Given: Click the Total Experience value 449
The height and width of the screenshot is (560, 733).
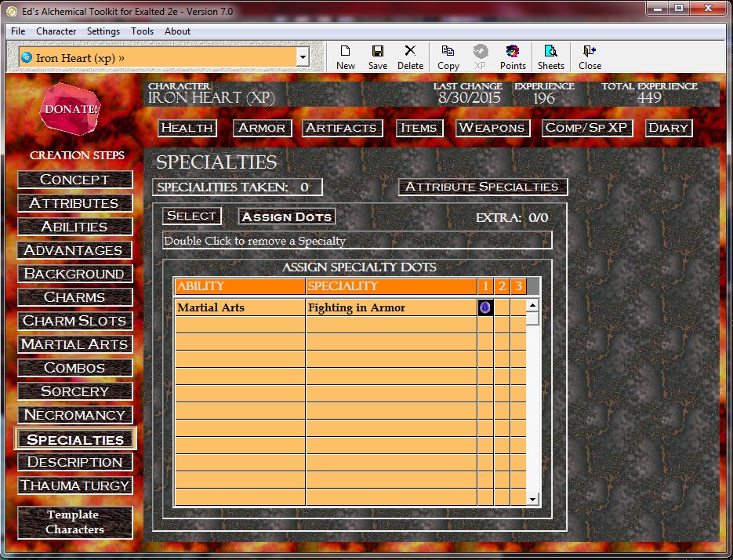Looking at the screenshot, I should pos(649,98).
